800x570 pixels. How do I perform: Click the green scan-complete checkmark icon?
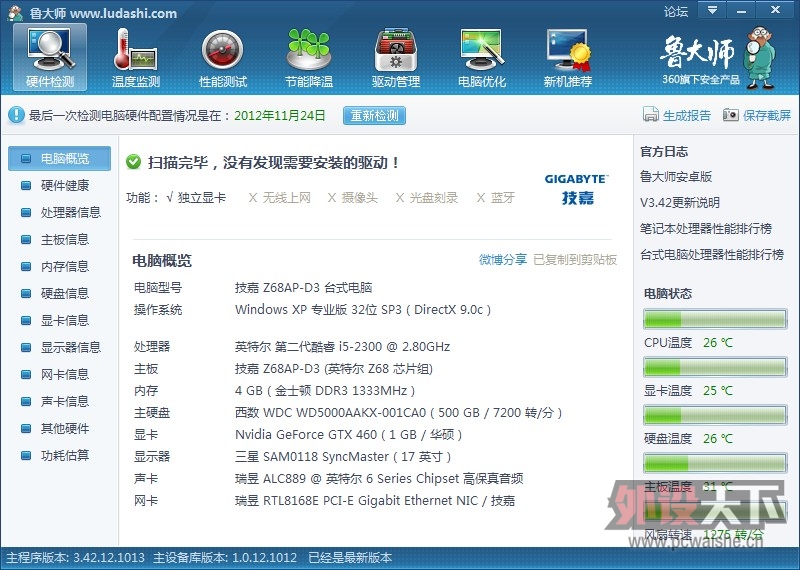tap(134, 162)
